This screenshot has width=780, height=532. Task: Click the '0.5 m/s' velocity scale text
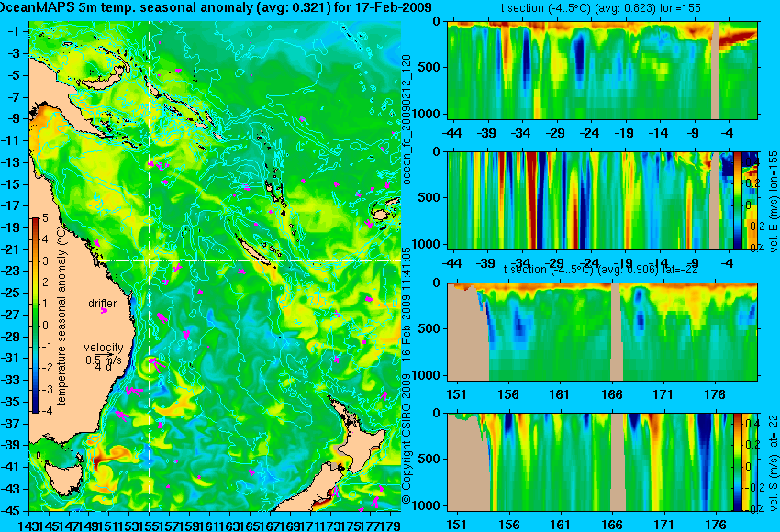104,360
